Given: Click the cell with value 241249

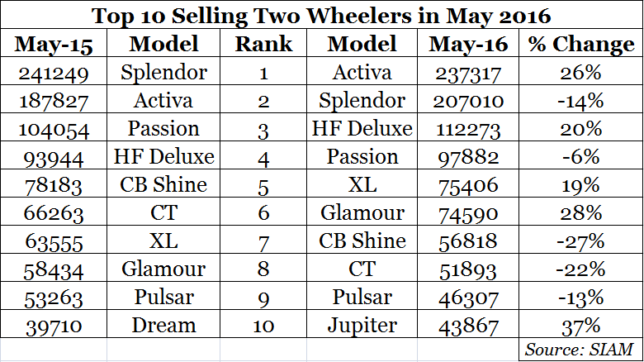Looking at the screenshot, I should 54,73.
